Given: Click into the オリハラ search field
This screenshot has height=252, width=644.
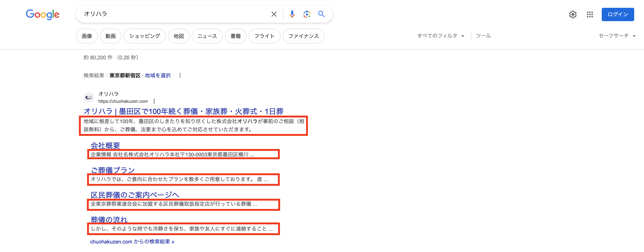Looking at the screenshot, I should pyautogui.click(x=175, y=14).
